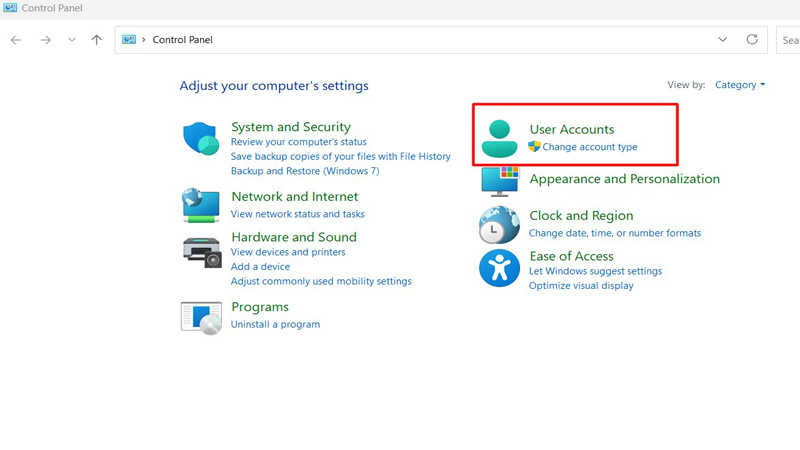The image size is (800, 450).
Task: Click the shield icon beside Change account type
Action: coord(534,146)
